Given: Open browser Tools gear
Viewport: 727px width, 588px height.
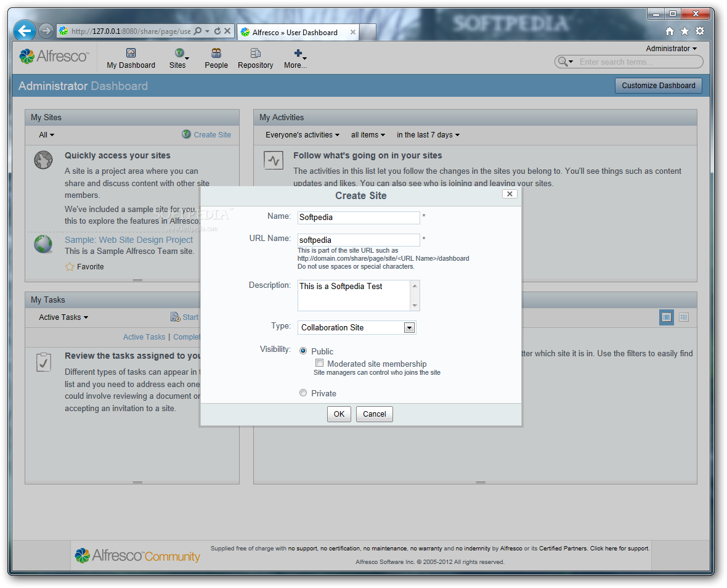Looking at the screenshot, I should (700, 31).
